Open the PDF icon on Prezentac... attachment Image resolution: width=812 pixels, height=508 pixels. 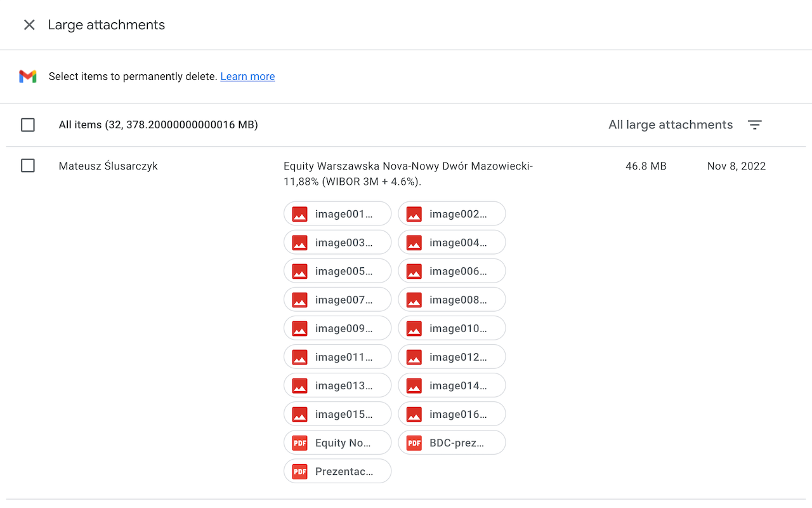pos(299,471)
